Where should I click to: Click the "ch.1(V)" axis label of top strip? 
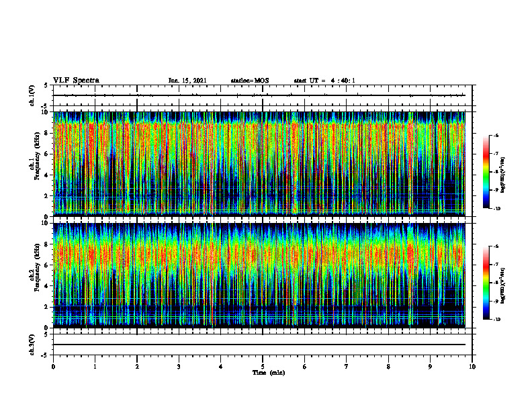click(32, 95)
